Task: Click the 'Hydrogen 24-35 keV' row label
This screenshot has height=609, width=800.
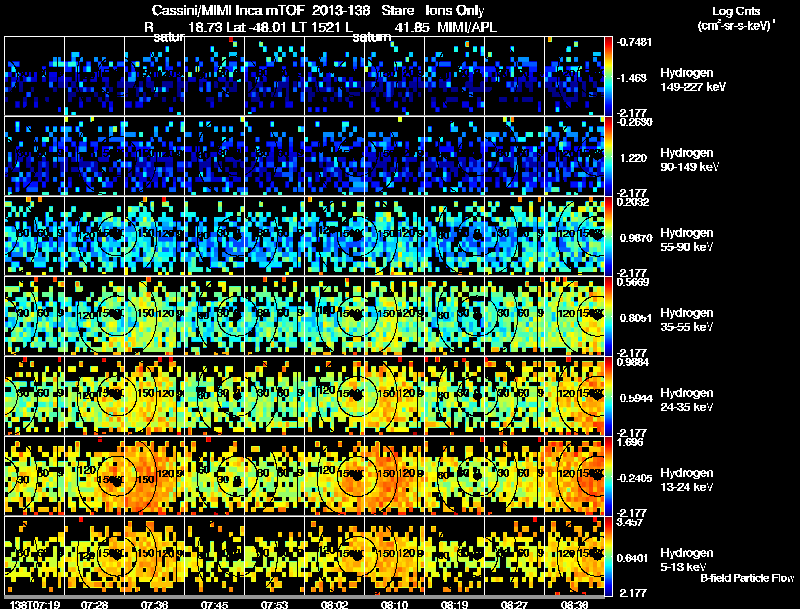Action: (x=687, y=400)
